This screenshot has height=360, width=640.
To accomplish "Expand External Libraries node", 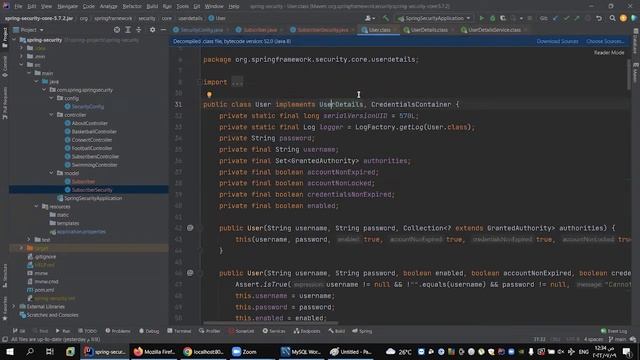I will [13, 306].
